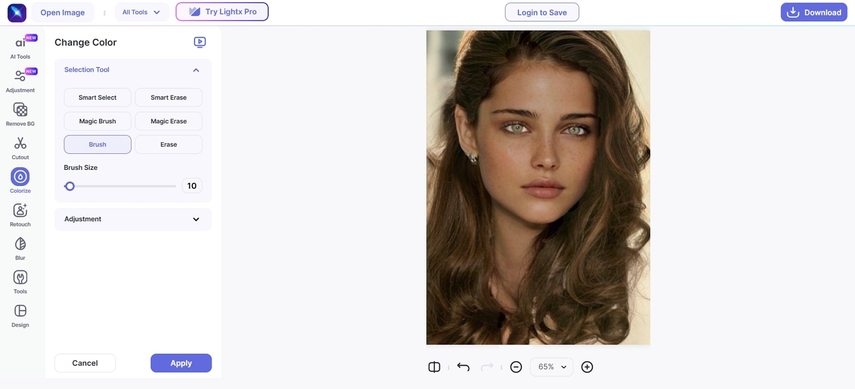855x389 pixels.
Task: Zoom in with the plus icon
Action: [587, 367]
